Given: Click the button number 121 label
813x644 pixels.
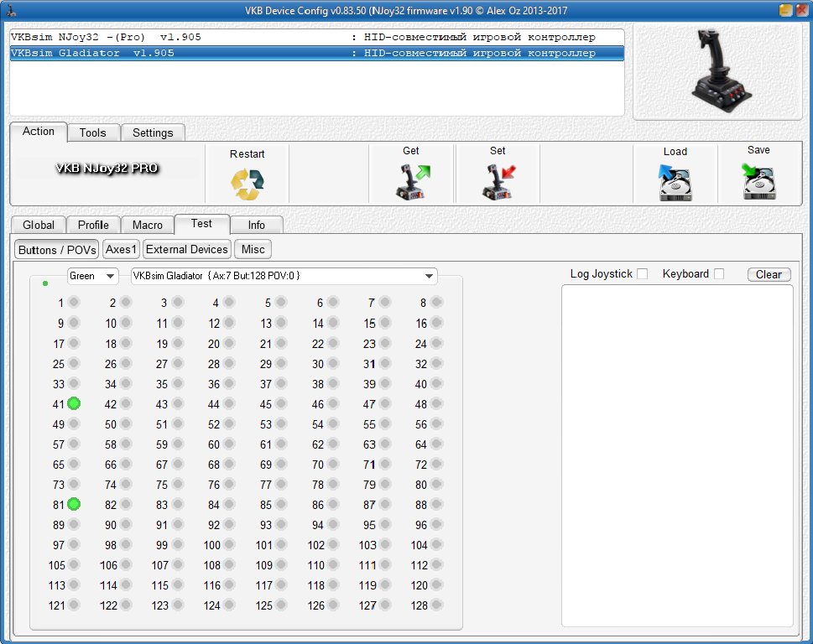Looking at the screenshot, I should click(56, 605).
